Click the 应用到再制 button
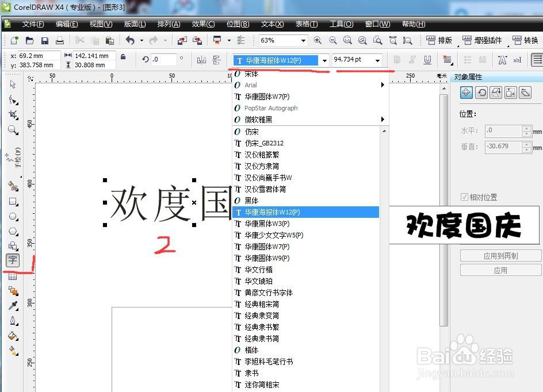 [500, 256]
